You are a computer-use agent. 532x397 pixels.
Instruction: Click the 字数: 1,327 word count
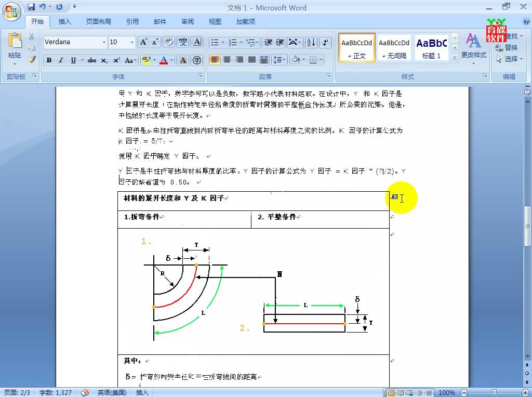click(55, 393)
